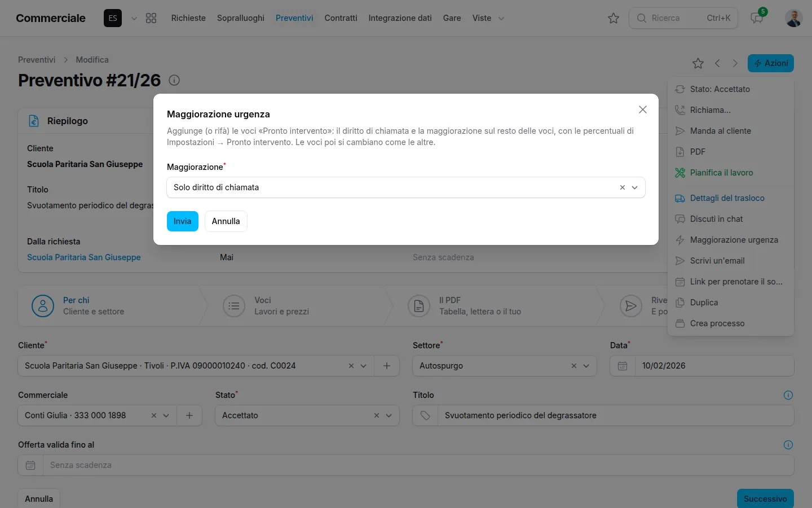812x508 pixels.
Task: Select PDF action
Action: [731, 152]
